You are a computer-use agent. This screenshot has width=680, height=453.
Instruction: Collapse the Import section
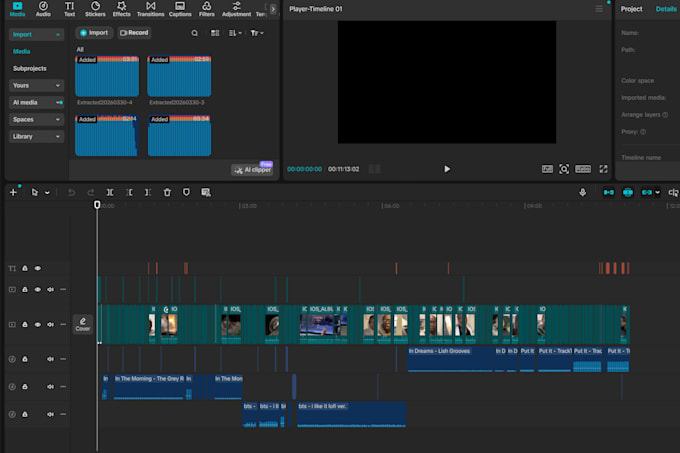[36, 34]
